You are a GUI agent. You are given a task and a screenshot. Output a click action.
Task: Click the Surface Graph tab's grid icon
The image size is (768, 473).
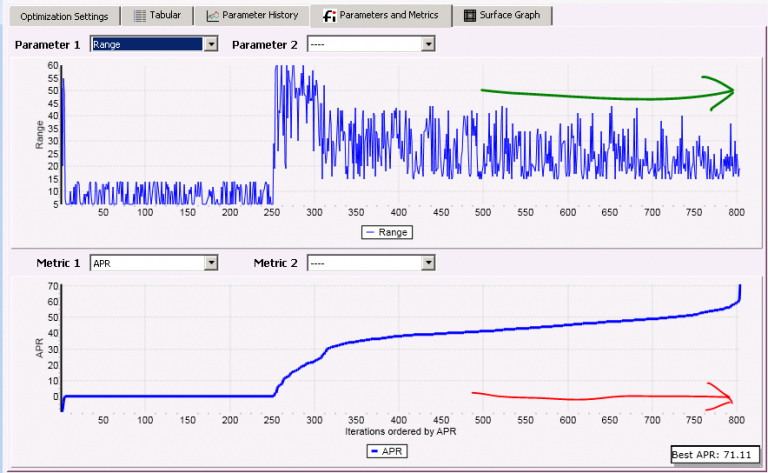coord(469,16)
